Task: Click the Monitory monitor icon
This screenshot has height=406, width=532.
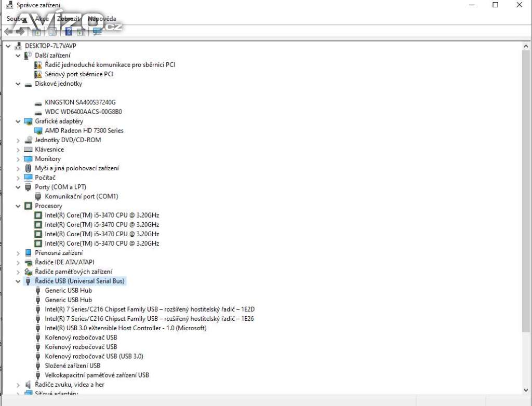Action: (x=28, y=159)
